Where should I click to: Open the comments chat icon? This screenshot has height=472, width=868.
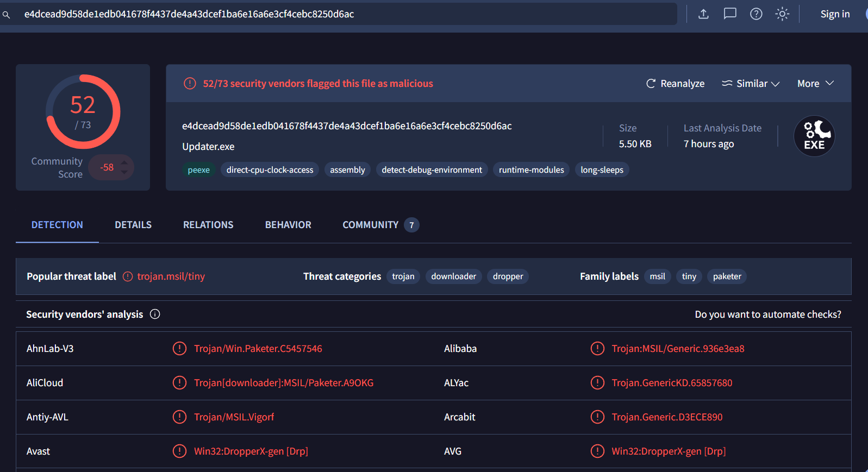pyautogui.click(x=729, y=14)
